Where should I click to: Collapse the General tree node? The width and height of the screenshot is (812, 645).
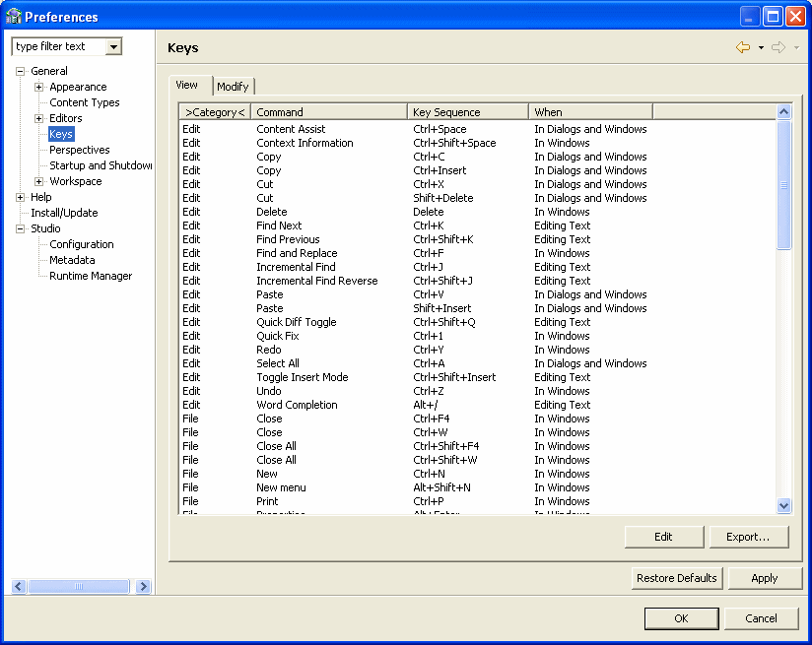[20, 71]
